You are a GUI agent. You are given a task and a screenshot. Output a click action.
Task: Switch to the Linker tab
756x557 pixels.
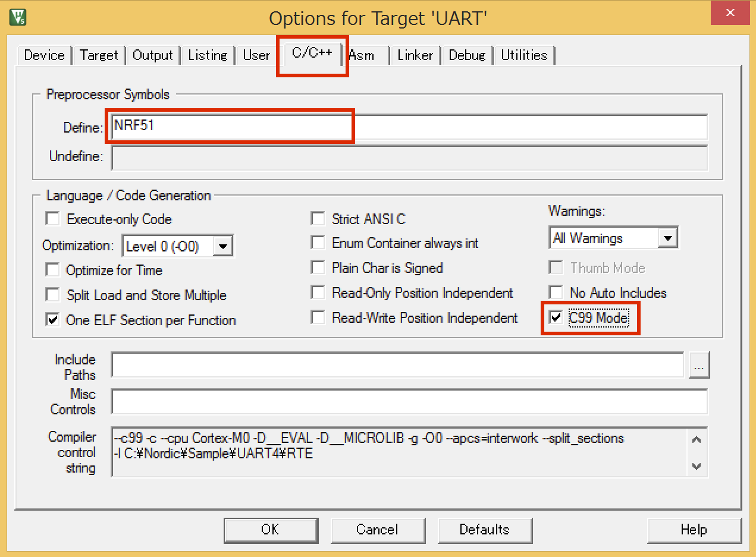point(415,55)
